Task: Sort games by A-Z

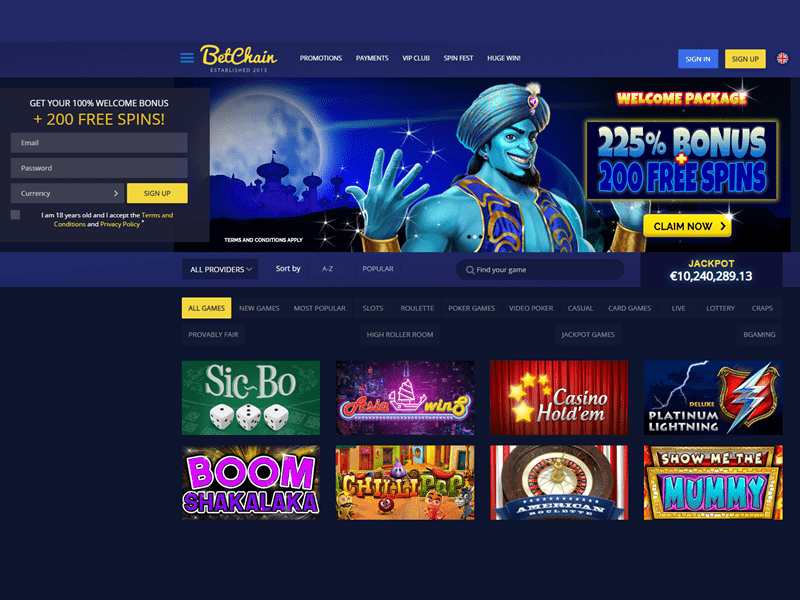Action: click(328, 269)
